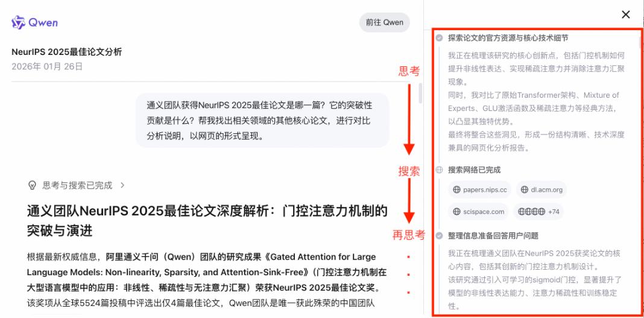Select the step title 探索论文的官方资源与核心技术细节
This screenshot has width=644, height=318.
click(x=508, y=38)
